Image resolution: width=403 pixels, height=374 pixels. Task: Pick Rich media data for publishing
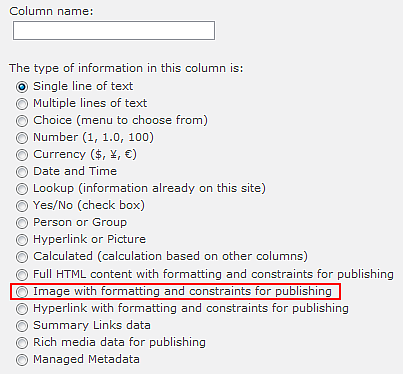[x=22, y=343]
